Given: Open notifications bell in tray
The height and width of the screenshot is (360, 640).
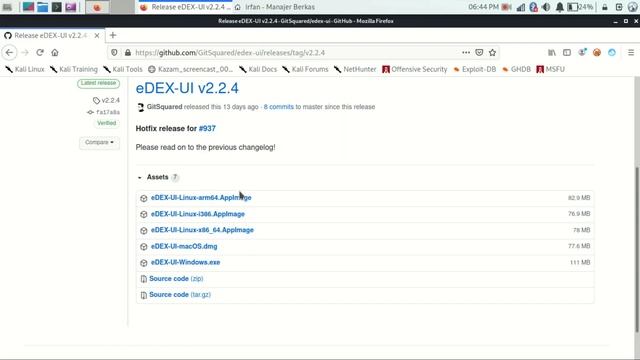Looking at the screenshot, I should coord(560,7).
